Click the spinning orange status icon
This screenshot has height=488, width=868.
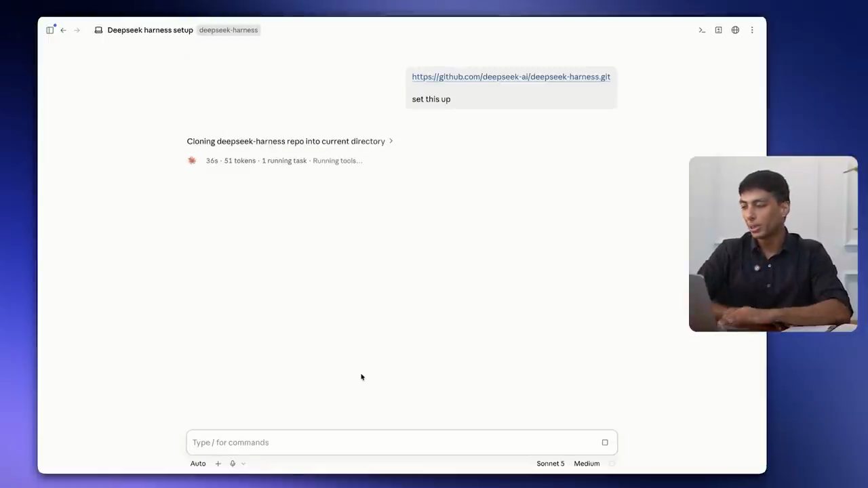point(192,161)
